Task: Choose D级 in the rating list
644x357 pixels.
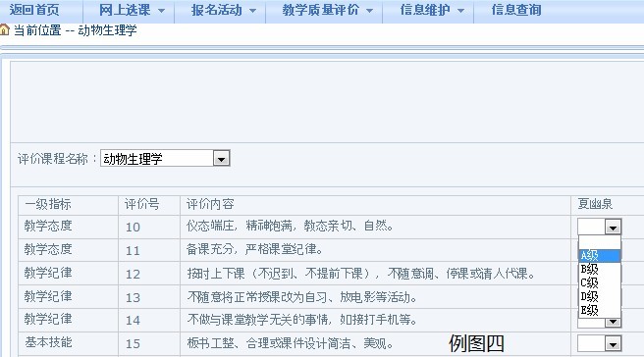Action: [599, 296]
